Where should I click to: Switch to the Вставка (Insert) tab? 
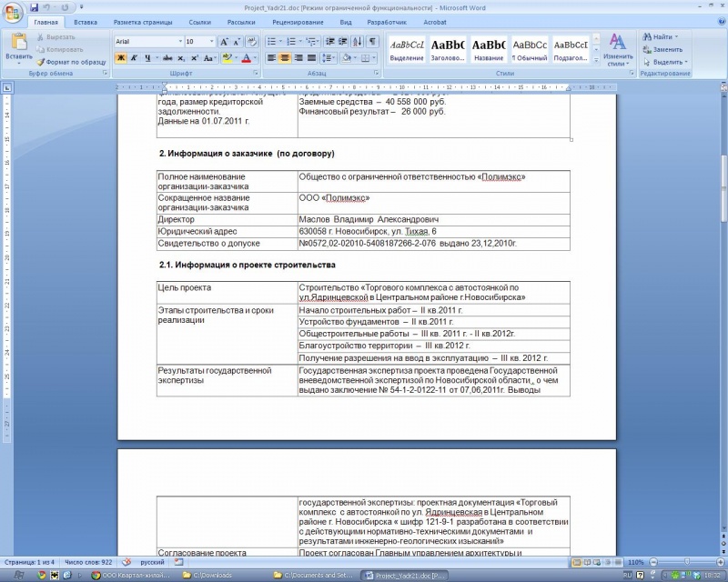[86, 21]
